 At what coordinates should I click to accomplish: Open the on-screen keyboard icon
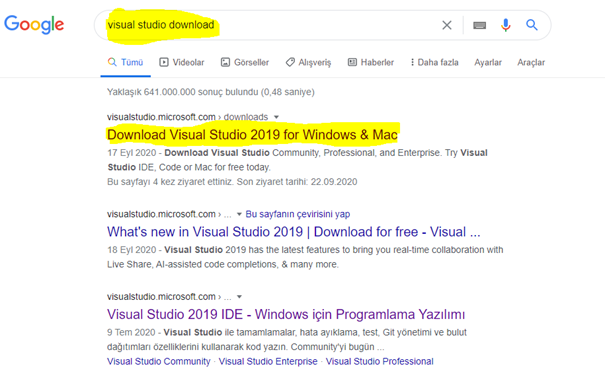(480, 25)
